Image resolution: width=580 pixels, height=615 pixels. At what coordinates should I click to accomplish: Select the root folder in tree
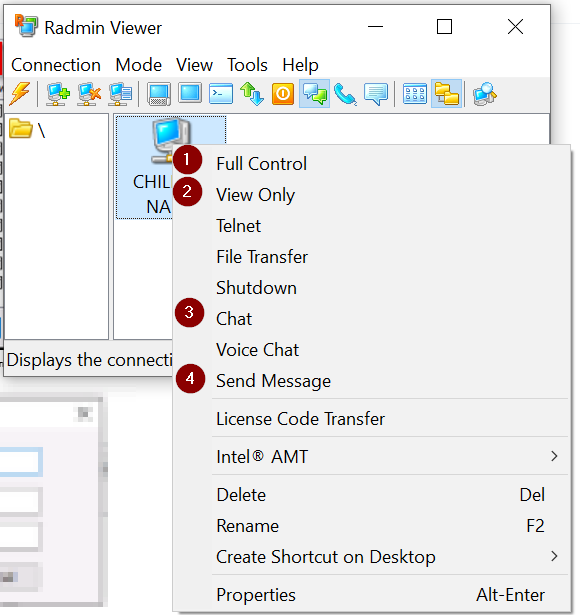[27, 129]
